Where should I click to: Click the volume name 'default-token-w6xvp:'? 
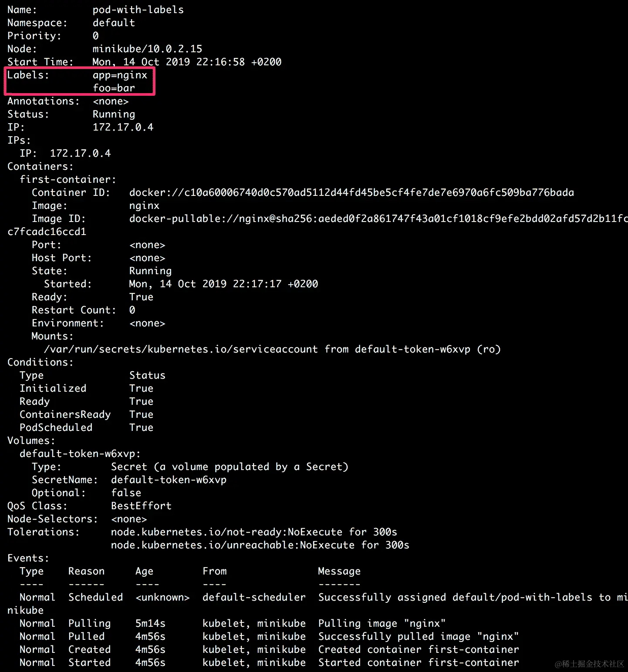click(80, 454)
